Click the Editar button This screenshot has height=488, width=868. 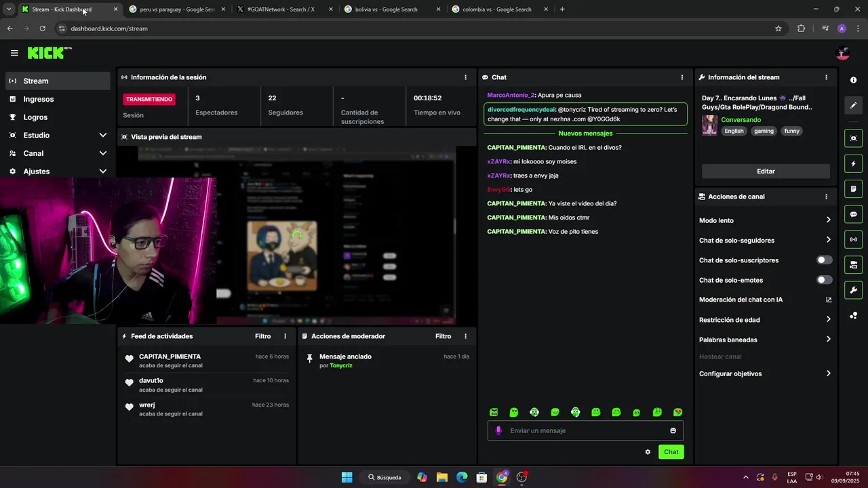[766, 171]
